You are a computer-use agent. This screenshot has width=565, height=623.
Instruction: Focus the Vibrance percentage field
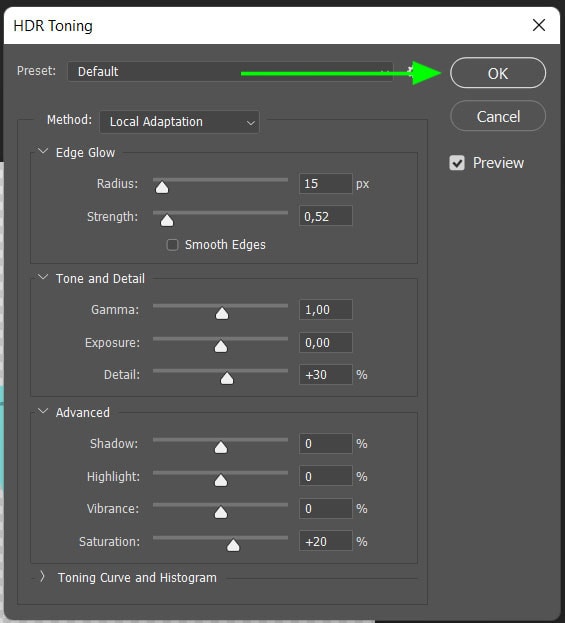click(325, 509)
